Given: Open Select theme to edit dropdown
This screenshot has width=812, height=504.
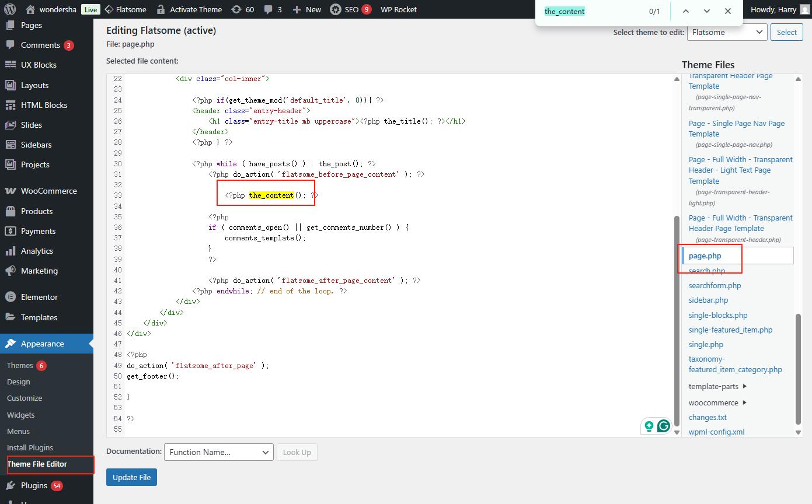Looking at the screenshot, I should (727, 32).
